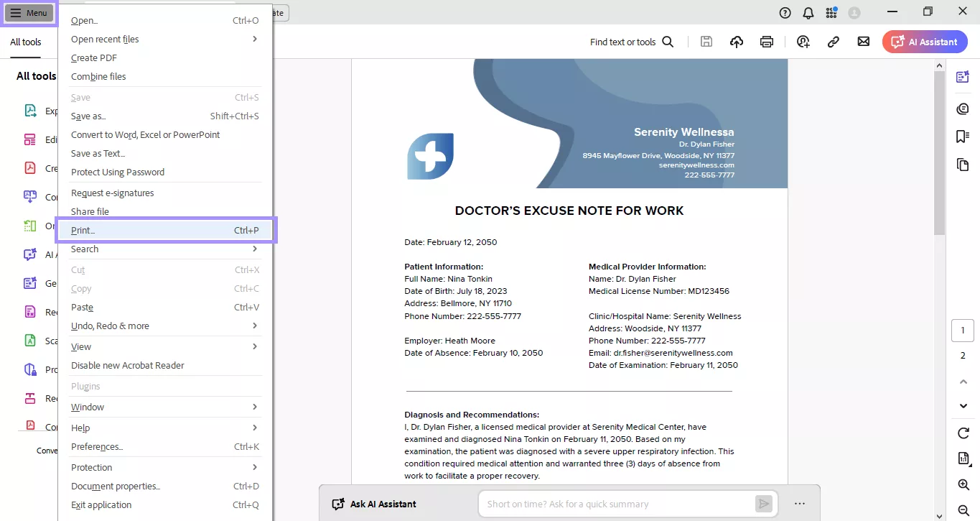This screenshot has height=521, width=980.
Task: Select Print… in the Menu dropdown
Action: (x=165, y=230)
